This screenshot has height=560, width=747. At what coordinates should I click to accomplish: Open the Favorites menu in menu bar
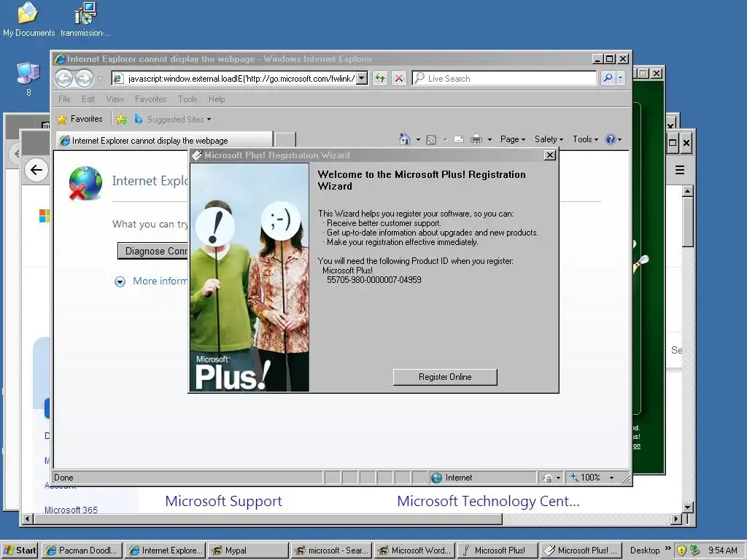(150, 99)
